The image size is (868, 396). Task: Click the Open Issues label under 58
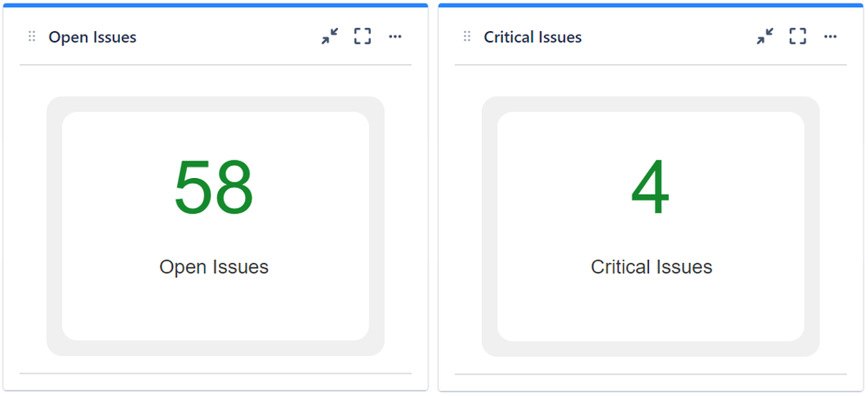214,267
